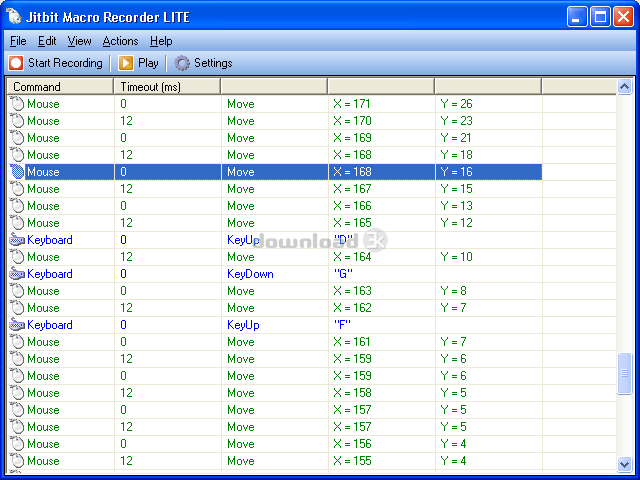This screenshot has height=480, width=640.
Task: Open the View menu
Action: click(x=80, y=41)
